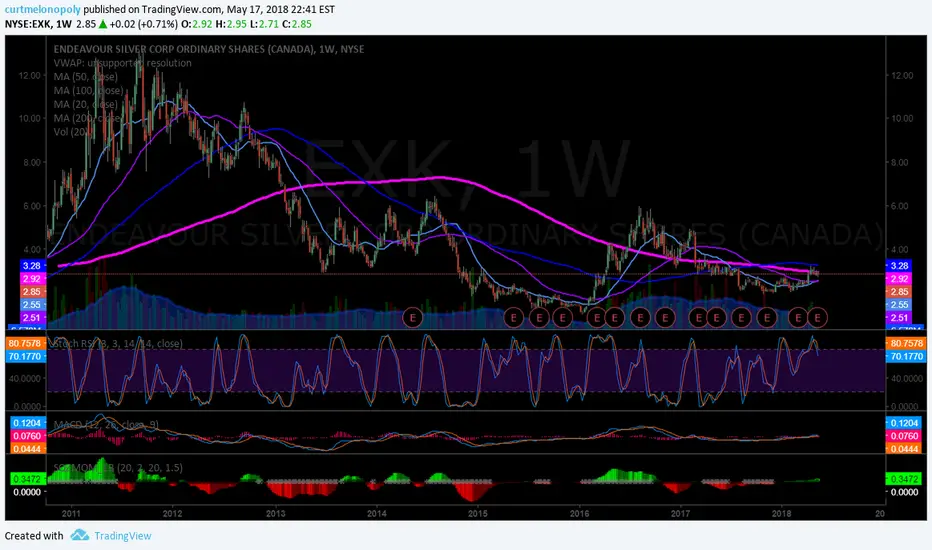Click the 2018 year label on time axis
932x550 pixels.
click(x=782, y=513)
